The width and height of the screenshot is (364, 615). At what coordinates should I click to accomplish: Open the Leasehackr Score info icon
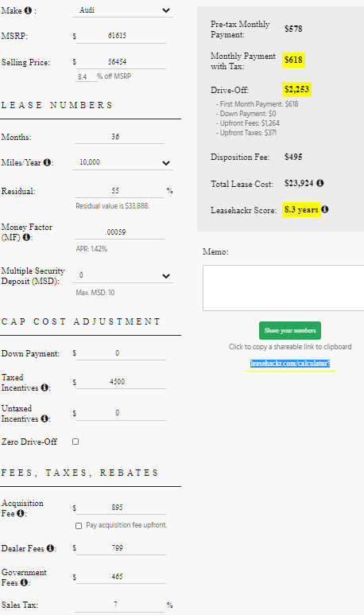pyautogui.click(x=325, y=209)
